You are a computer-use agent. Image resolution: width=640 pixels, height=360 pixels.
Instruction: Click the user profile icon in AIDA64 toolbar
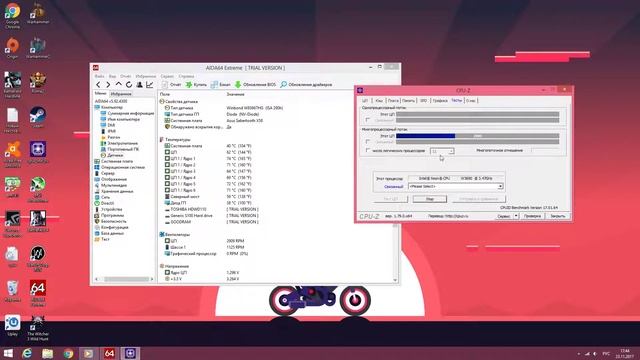point(139,84)
